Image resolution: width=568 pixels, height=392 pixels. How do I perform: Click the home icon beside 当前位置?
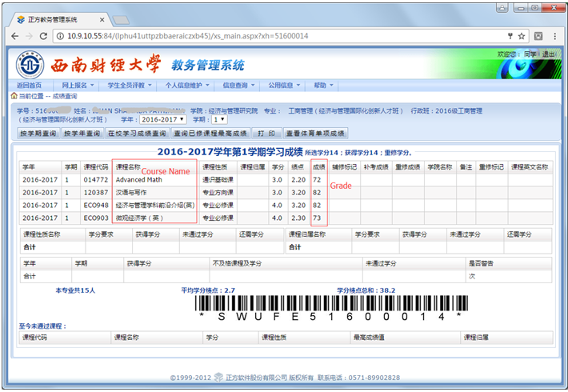point(14,96)
